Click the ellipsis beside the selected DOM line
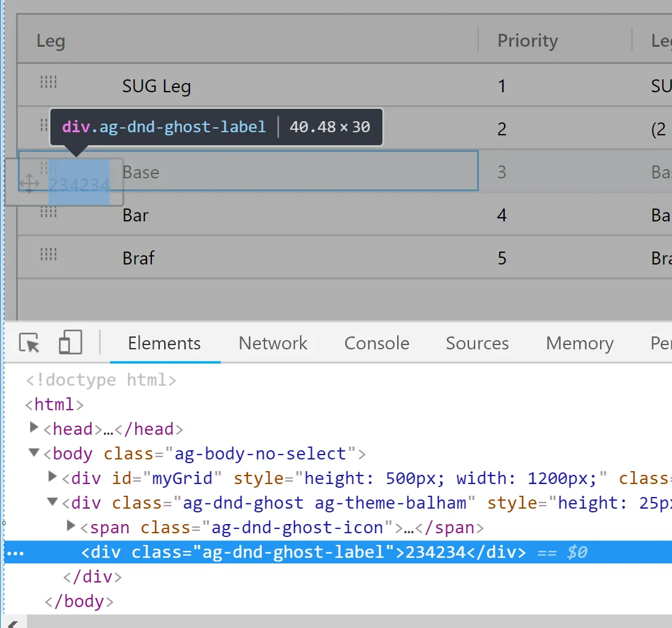 pyautogui.click(x=15, y=554)
